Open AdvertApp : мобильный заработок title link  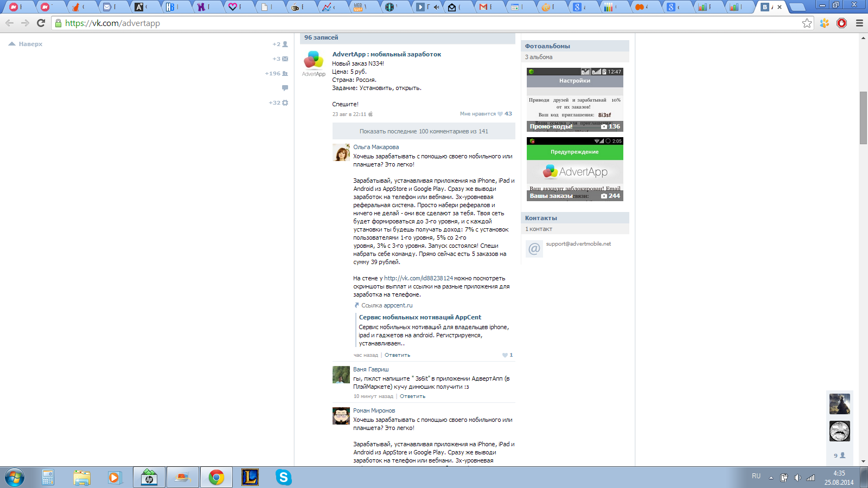pyautogui.click(x=386, y=54)
